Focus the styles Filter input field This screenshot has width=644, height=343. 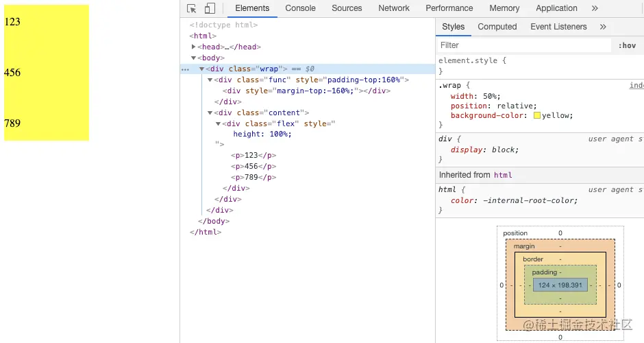coord(523,45)
